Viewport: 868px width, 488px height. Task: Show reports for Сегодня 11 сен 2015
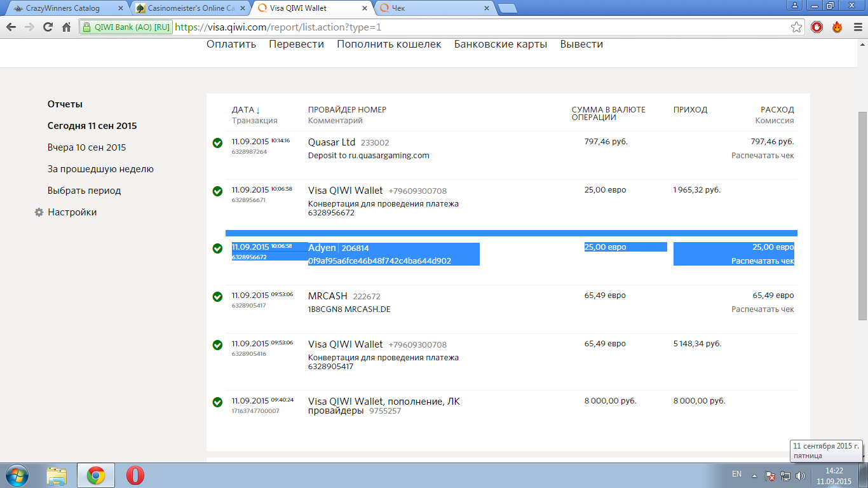coord(92,126)
